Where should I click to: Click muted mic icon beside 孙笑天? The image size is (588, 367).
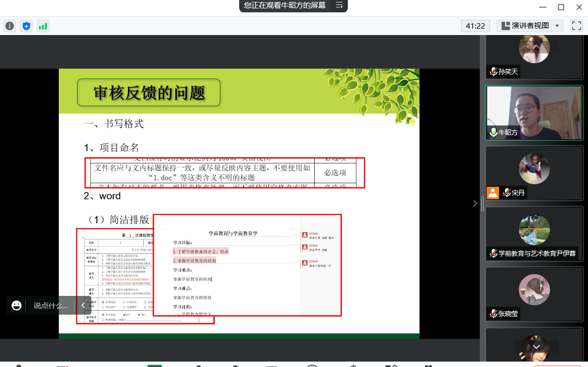[493, 71]
